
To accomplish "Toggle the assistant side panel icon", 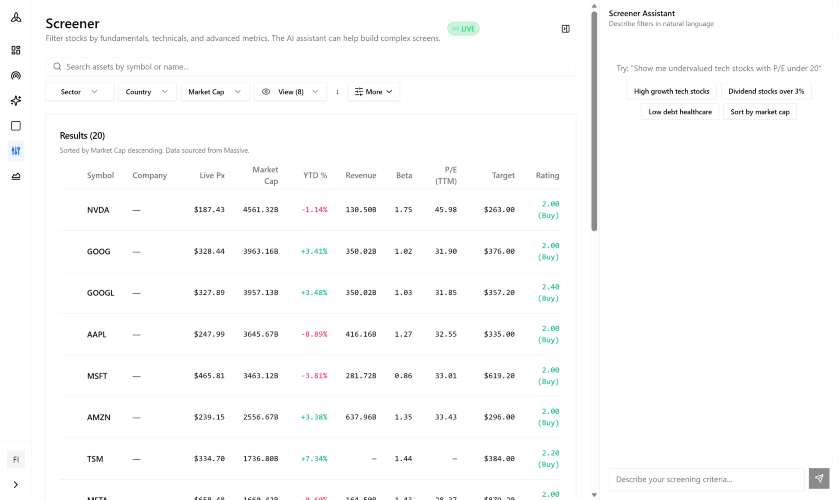I will coord(566,29).
